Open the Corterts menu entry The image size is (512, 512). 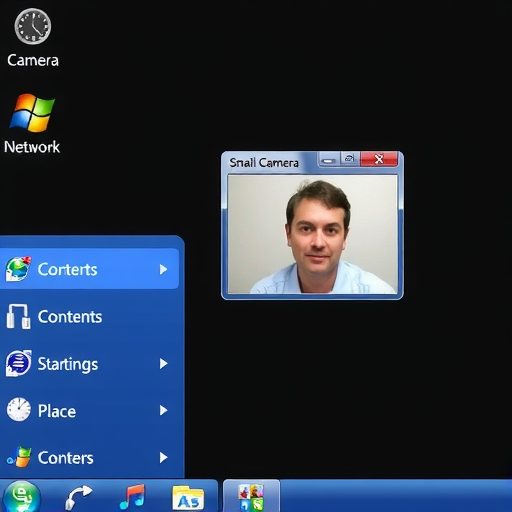pyautogui.click(x=89, y=269)
